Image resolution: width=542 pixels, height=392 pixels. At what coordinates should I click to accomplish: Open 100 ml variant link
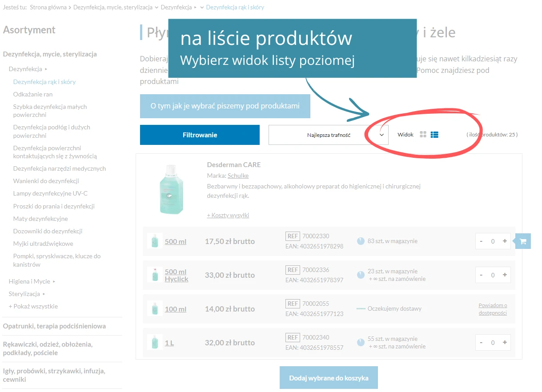pyautogui.click(x=176, y=309)
